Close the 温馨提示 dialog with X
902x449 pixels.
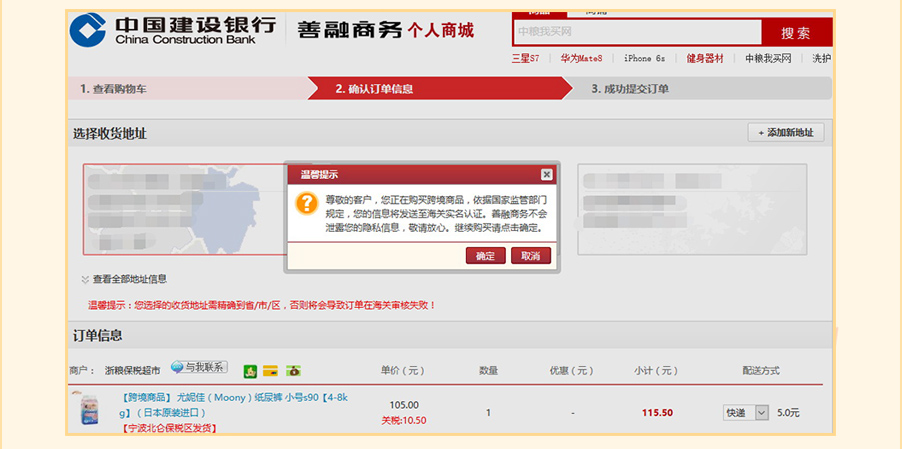546,174
